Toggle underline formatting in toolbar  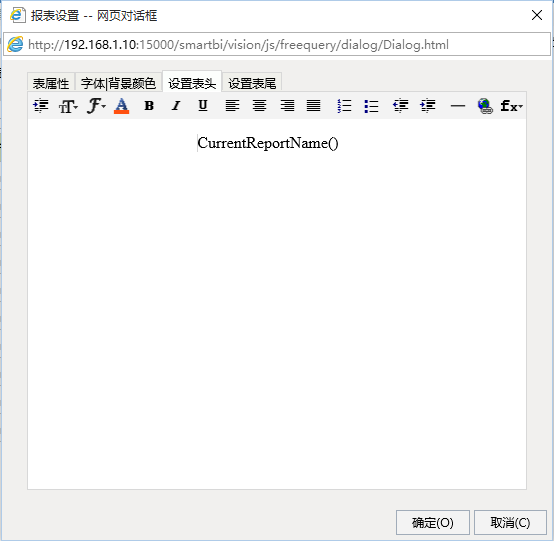pos(203,106)
